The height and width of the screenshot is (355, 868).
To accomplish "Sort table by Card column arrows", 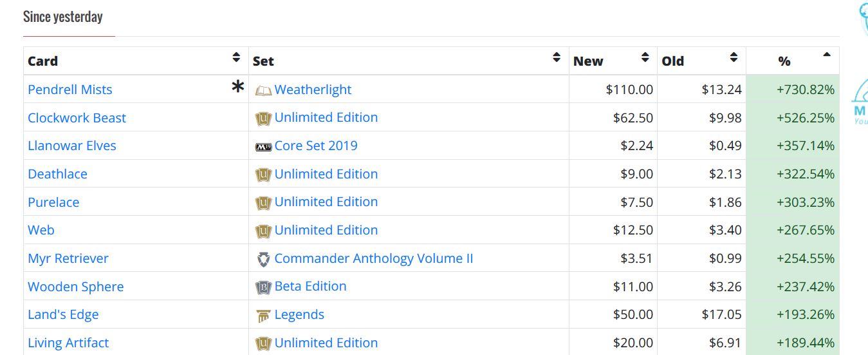I will [236, 58].
